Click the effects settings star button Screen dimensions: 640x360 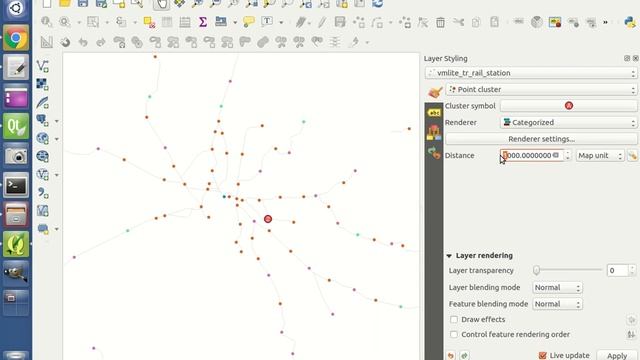(631, 320)
